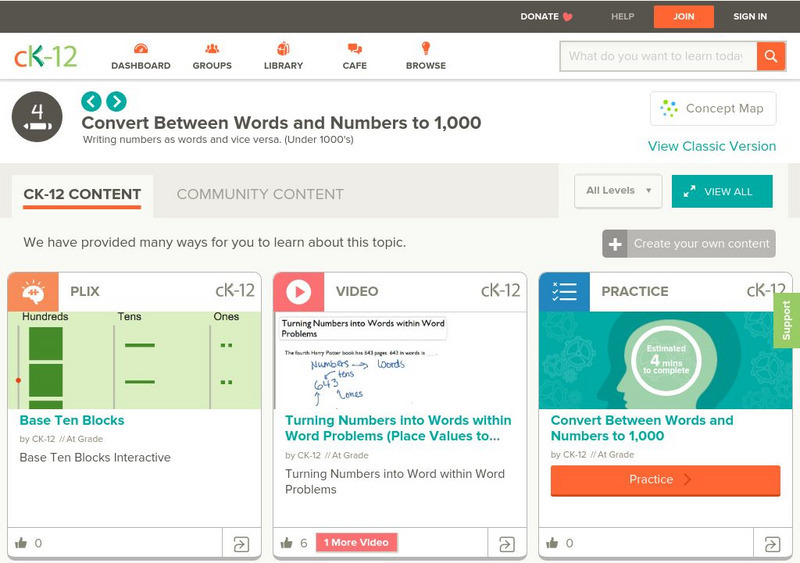This screenshot has height=563, width=800.
Task: Click Turning Numbers into Words title link
Action: (398, 428)
